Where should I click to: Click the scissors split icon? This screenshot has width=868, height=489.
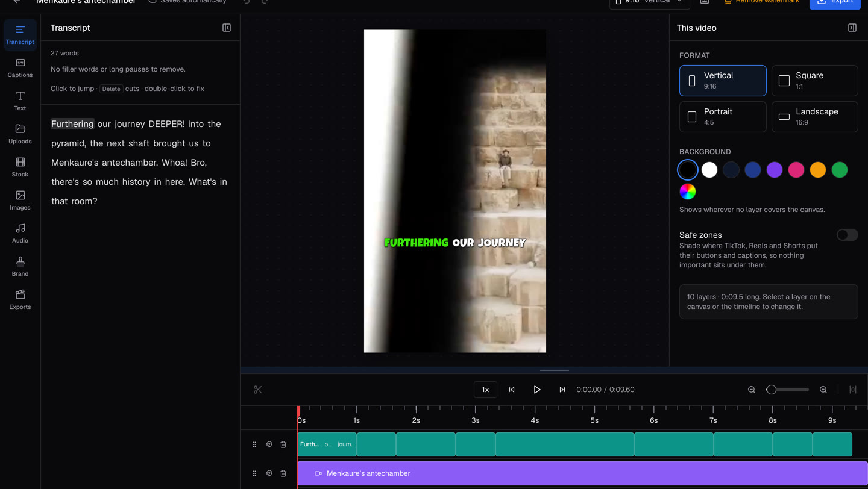tap(258, 390)
